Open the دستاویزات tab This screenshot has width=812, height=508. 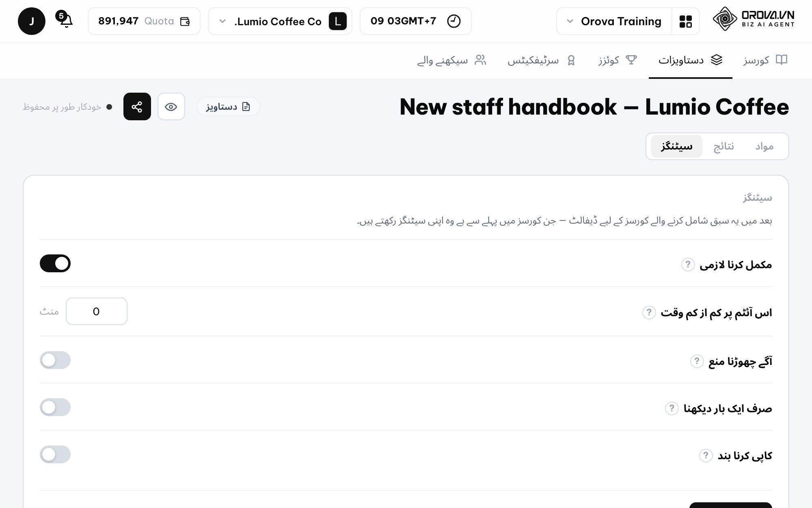[x=690, y=60]
